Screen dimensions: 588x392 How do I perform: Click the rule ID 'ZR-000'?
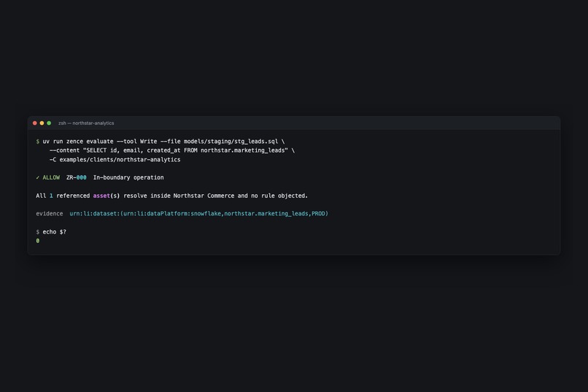pyautogui.click(x=76, y=177)
